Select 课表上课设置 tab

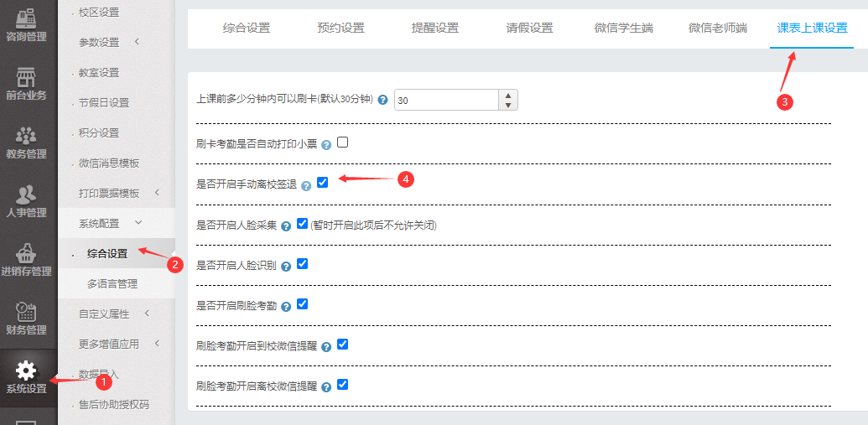pos(812,29)
